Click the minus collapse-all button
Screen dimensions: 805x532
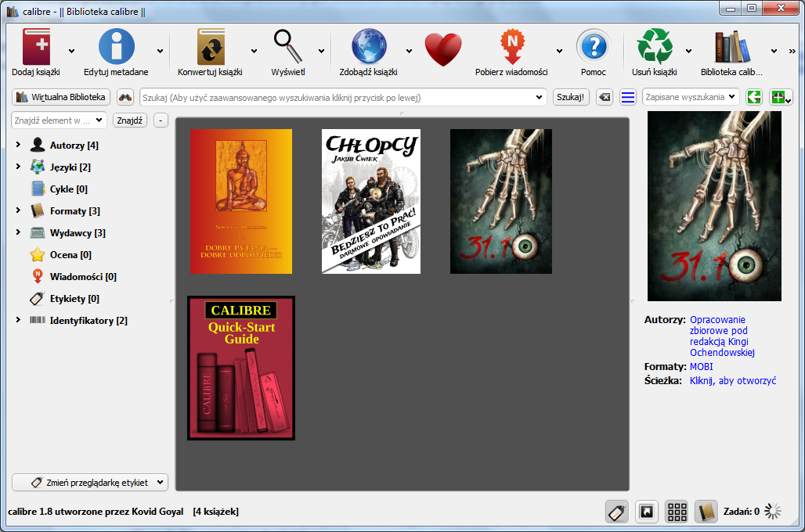(x=161, y=120)
